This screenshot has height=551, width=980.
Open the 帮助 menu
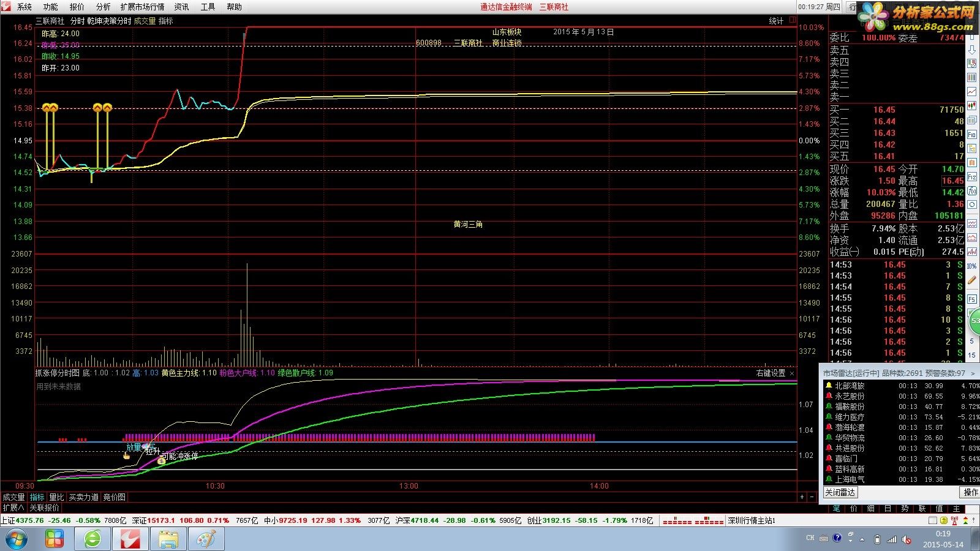235,7
